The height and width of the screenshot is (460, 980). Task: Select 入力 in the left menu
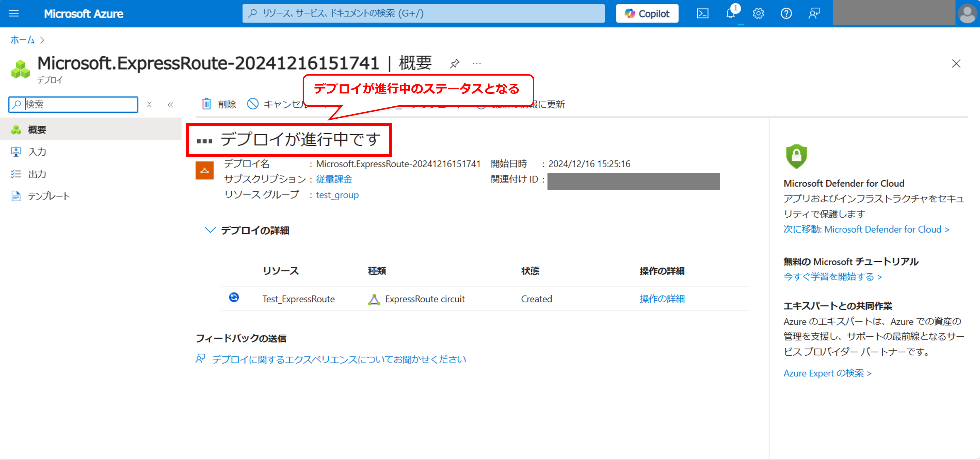point(37,152)
